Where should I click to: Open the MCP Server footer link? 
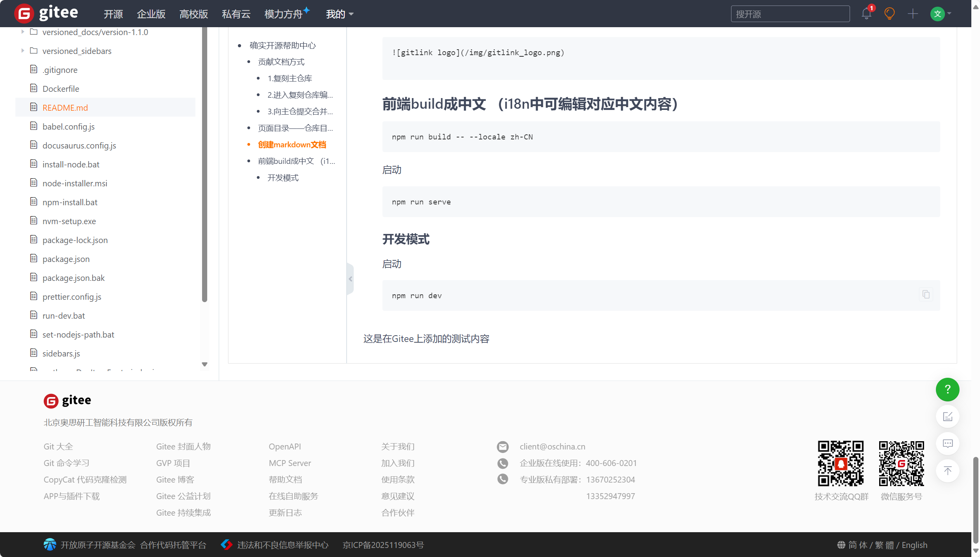pyautogui.click(x=290, y=463)
